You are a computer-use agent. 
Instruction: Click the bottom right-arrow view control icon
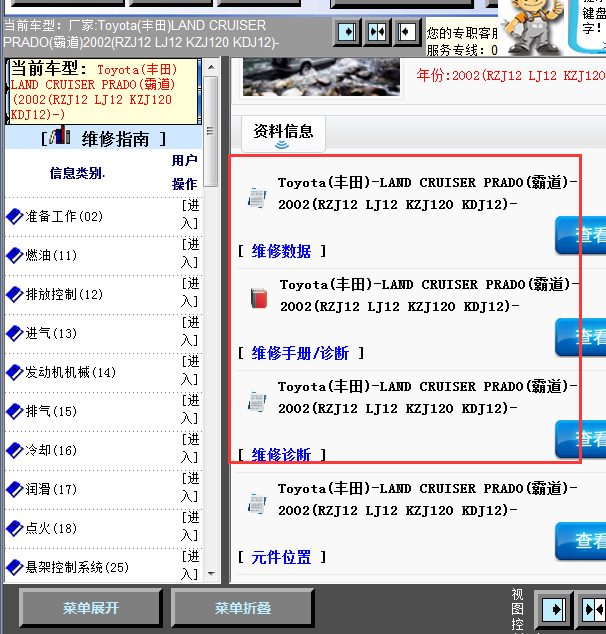(x=553, y=609)
